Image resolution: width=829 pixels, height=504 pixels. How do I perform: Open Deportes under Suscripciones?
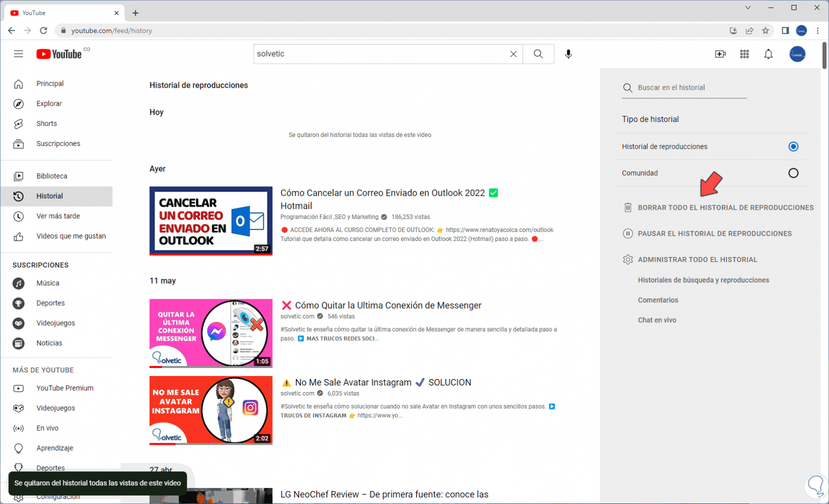57,303
